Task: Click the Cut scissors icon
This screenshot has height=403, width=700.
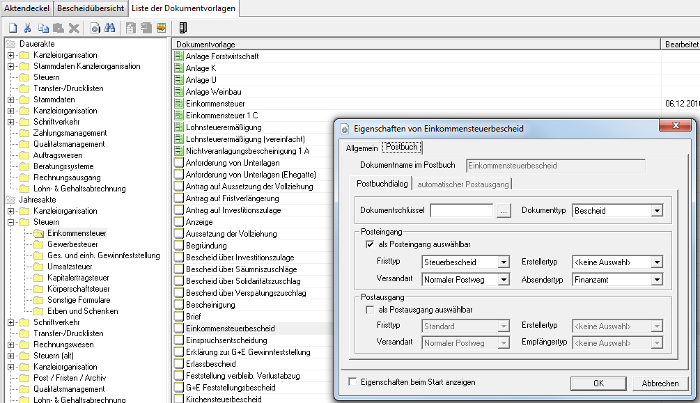Action: [28, 29]
